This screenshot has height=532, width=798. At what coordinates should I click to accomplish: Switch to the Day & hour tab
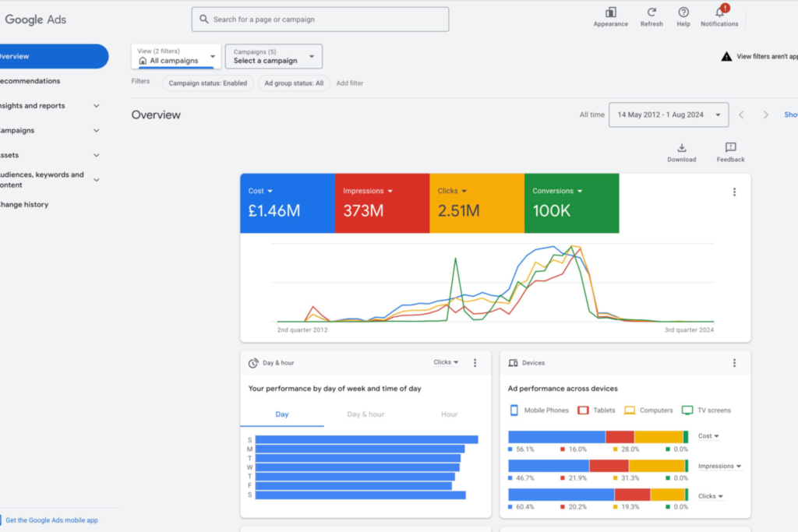click(365, 414)
